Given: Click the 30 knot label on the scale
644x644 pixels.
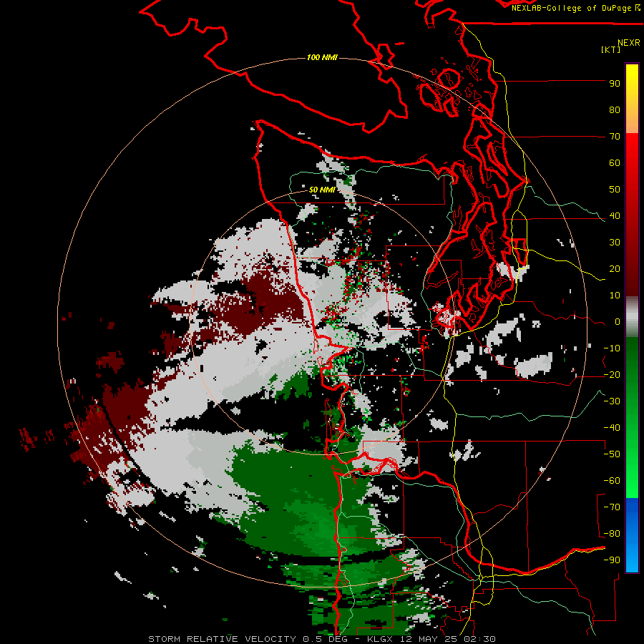Looking at the screenshot, I should point(615,243).
